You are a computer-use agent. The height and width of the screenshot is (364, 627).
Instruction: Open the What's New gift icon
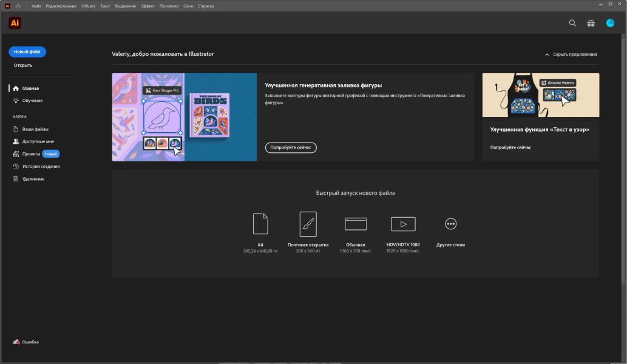click(x=591, y=23)
